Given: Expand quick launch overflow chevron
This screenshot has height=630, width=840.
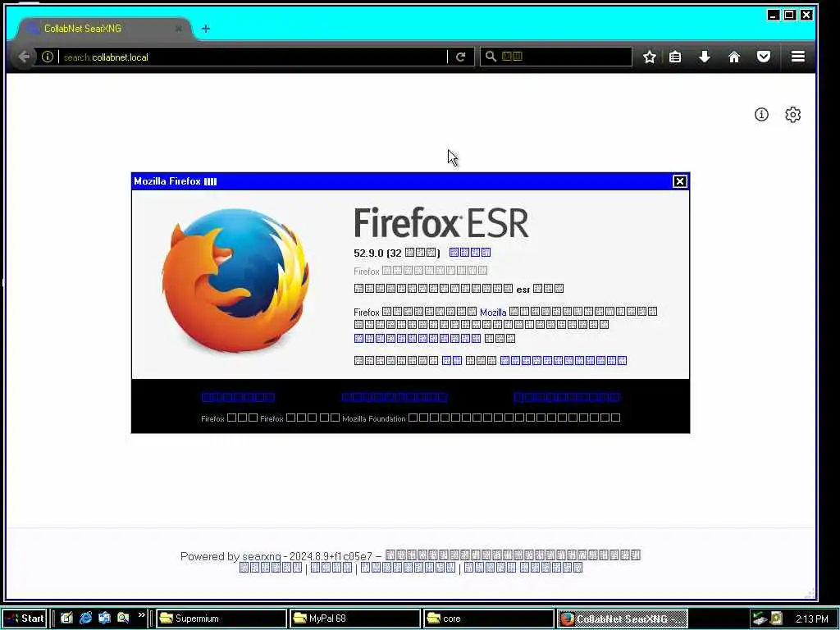Looking at the screenshot, I should pyautogui.click(x=141, y=615).
